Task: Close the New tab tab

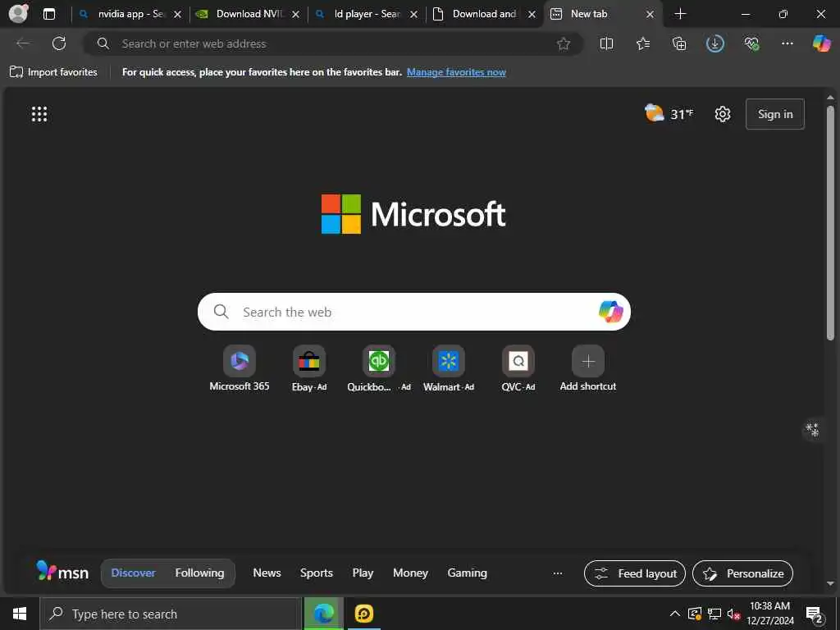Action: [x=650, y=15]
